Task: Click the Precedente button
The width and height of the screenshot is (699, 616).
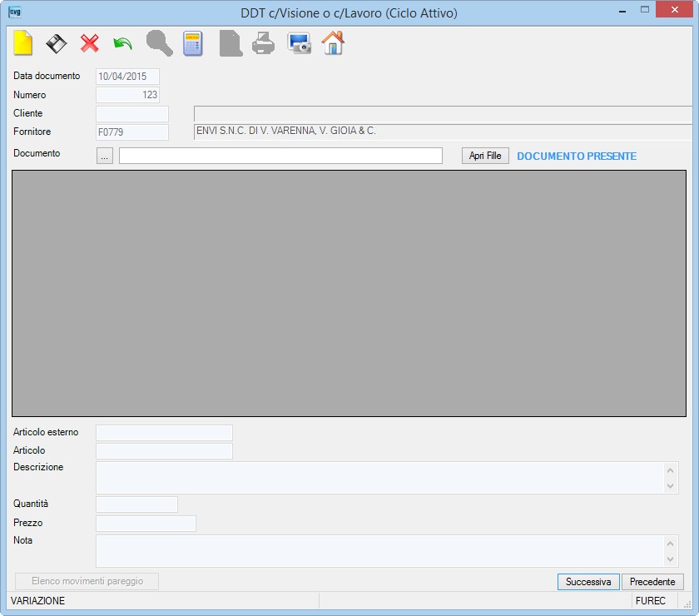Action: [652, 582]
